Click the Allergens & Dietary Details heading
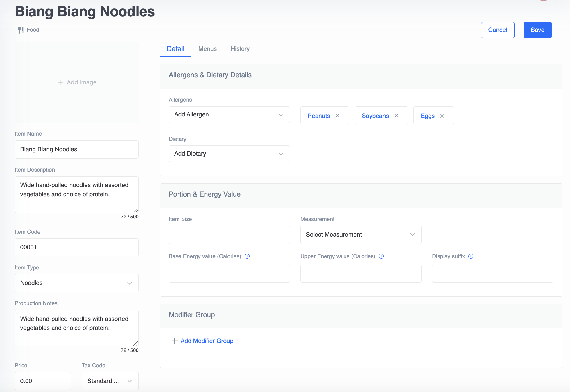Screen dimensions: 570x392 pos(210,75)
